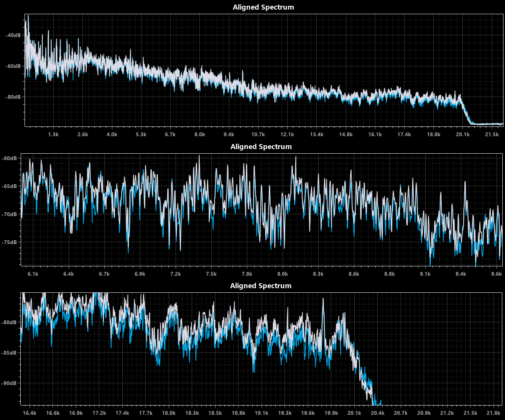This screenshot has height=420, width=505.
Task: Click the 16.1k frequency label
Action: coord(375,135)
